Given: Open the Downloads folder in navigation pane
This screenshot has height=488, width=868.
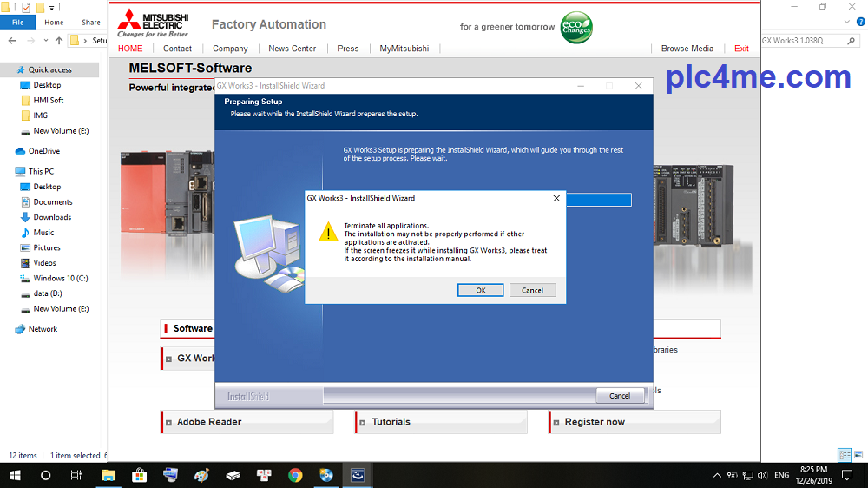Looking at the screenshot, I should pyautogui.click(x=52, y=217).
